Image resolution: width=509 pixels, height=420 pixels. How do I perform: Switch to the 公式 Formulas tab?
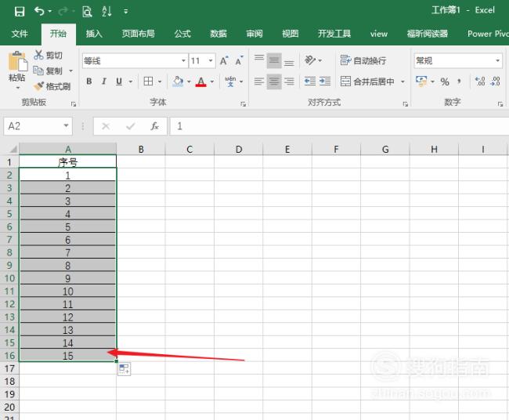point(182,34)
